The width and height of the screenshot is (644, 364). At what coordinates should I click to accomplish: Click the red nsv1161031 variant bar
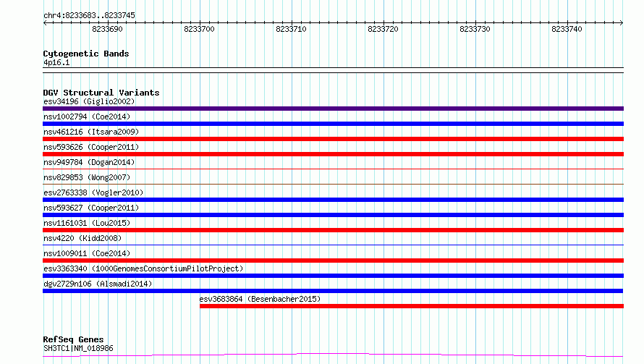[x=333, y=230]
